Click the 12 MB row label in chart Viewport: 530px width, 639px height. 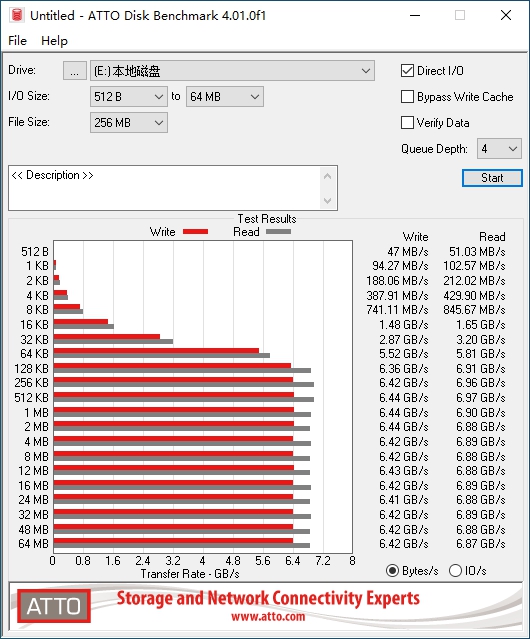click(x=33, y=471)
